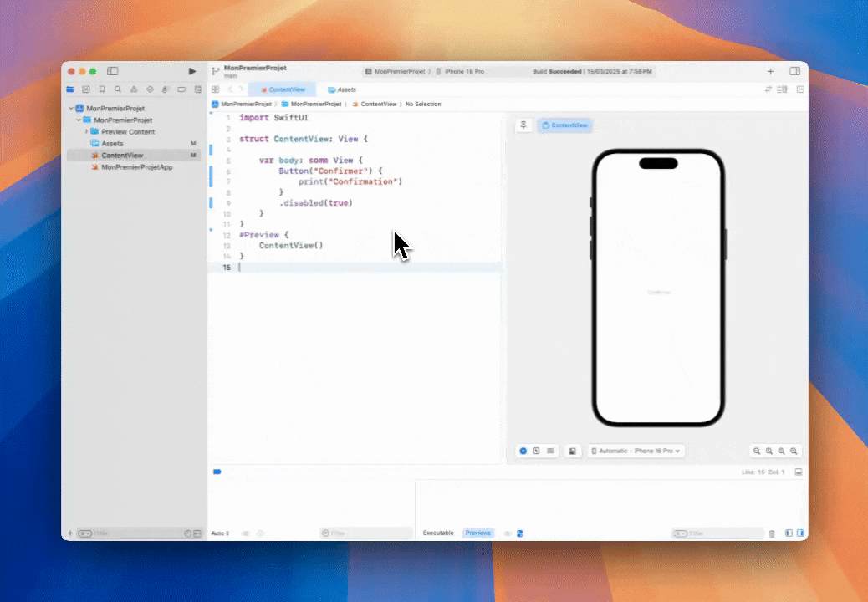Toggle the variables view pane

[x=789, y=533]
